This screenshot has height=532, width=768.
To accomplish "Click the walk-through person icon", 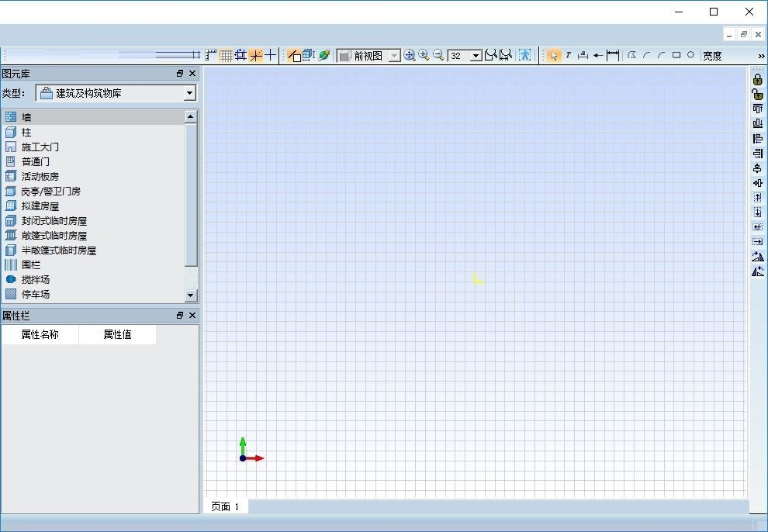I will [x=525, y=55].
